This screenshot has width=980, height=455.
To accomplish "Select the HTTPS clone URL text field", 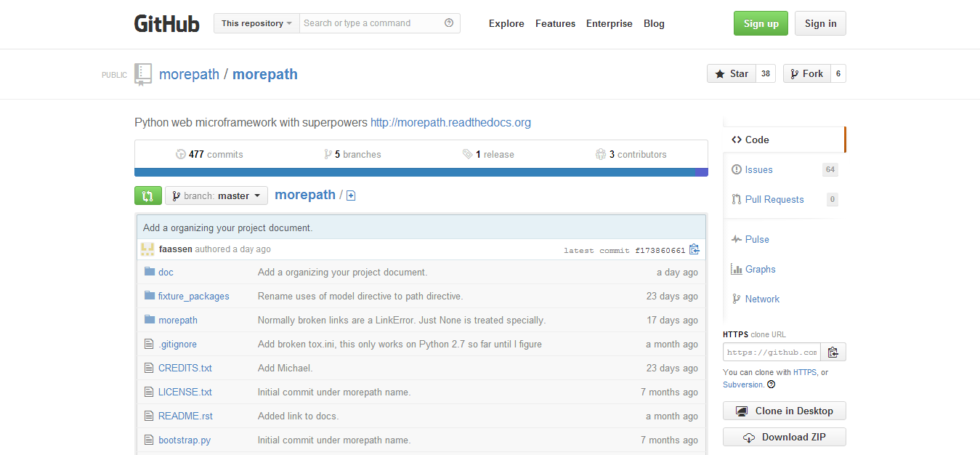I will (x=772, y=353).
